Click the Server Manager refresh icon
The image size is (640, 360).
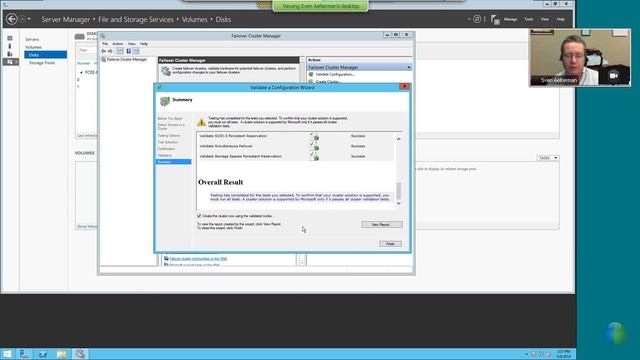pyautogui.click(x=477, y=19)
